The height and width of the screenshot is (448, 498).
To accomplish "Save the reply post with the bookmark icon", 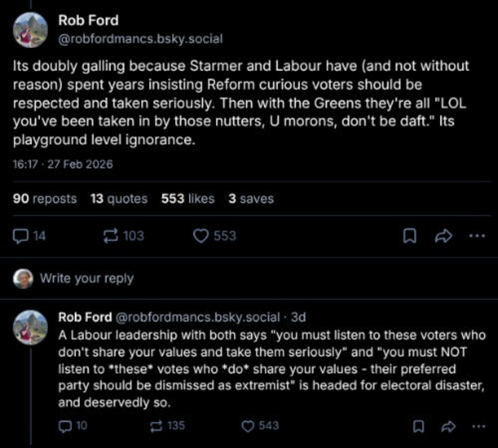I will [x=418, y=427].
